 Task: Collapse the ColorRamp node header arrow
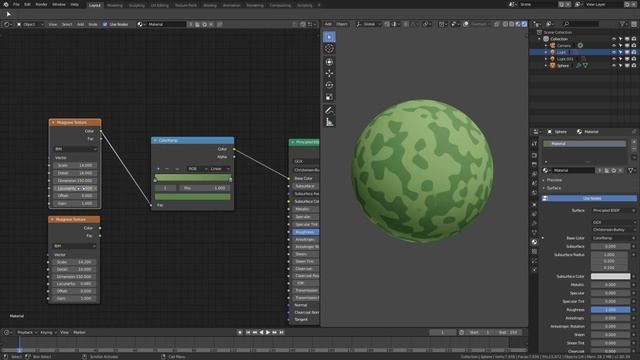(x=155, y=140)
